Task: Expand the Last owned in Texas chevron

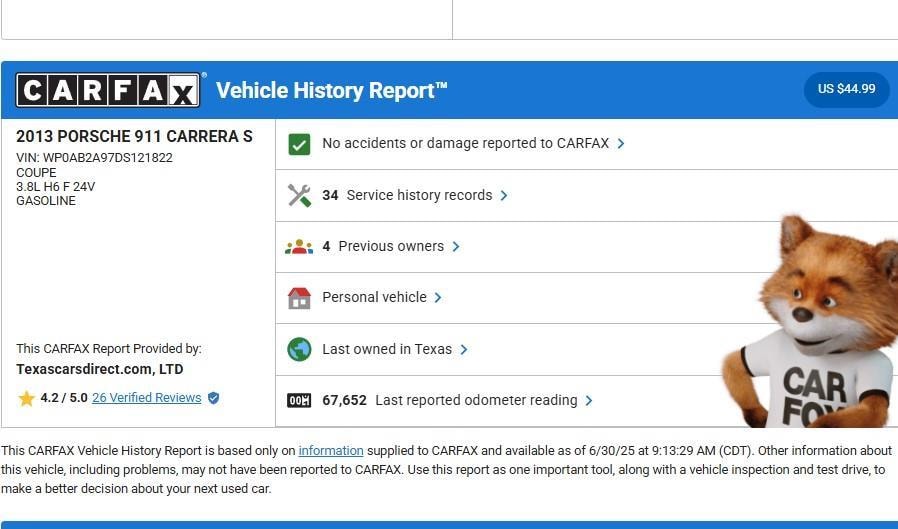Action: [x=464, y=349]
